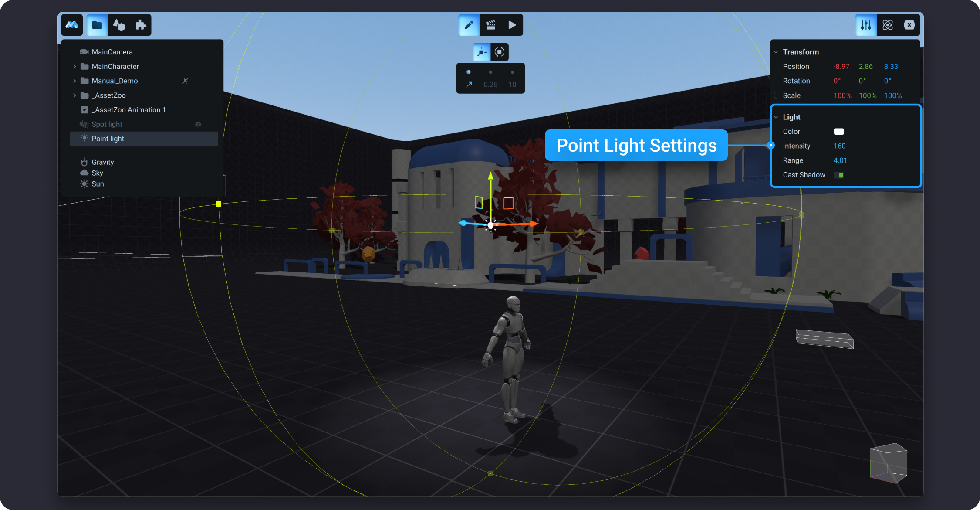The width and height of the screenshot is (980, 510).
Task: Click the Point light bulb icon
Action: (x=84, y=138)
